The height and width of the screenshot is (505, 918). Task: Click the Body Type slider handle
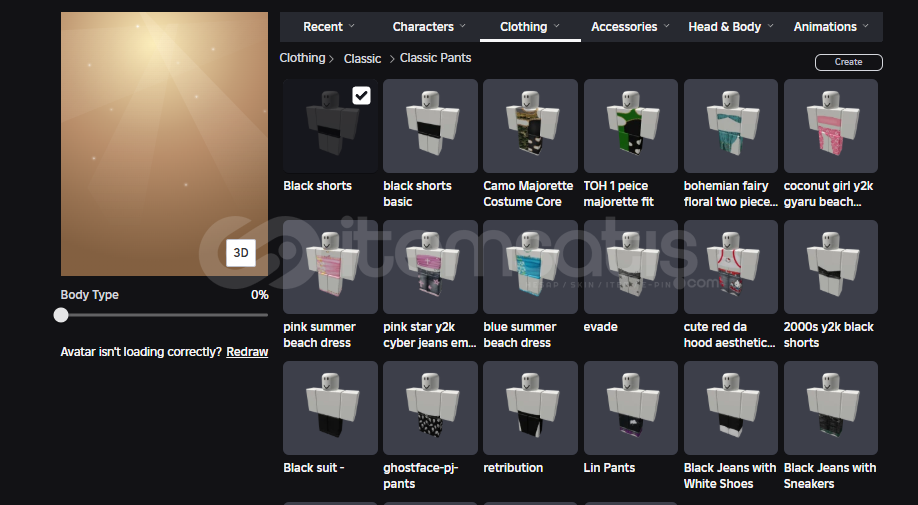[61, 315]
